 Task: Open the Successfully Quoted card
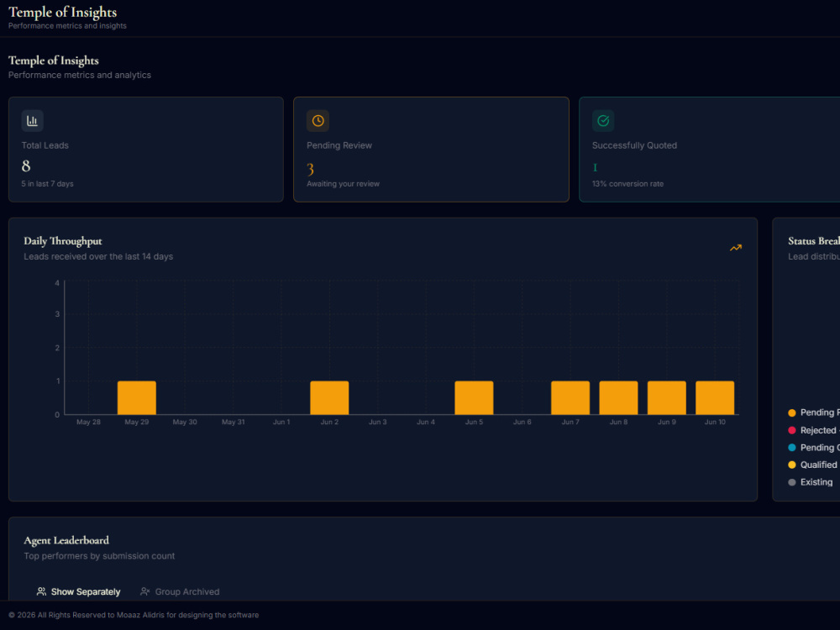709,150
